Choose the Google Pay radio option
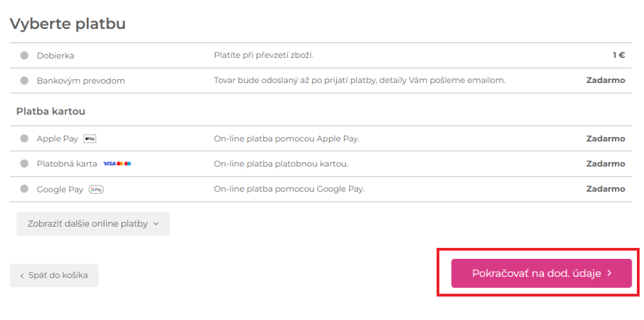The height and width of the screenshot is (320, 644). click(24, 189)
